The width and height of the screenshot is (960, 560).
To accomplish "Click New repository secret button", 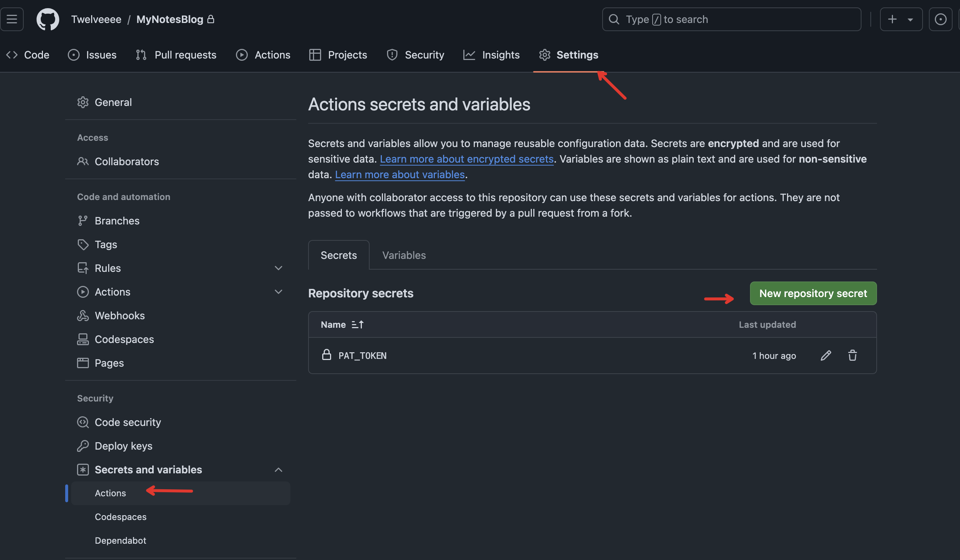I will click(813, 293).
